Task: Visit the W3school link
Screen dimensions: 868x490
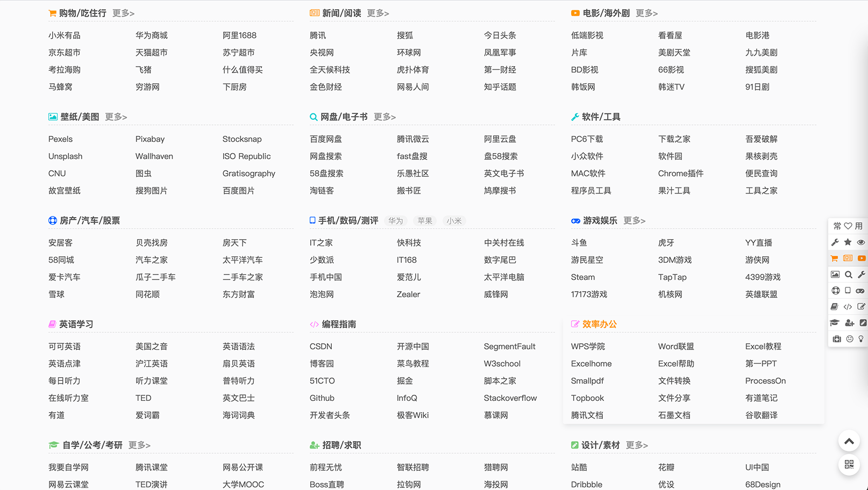Action: click(502, 364)
